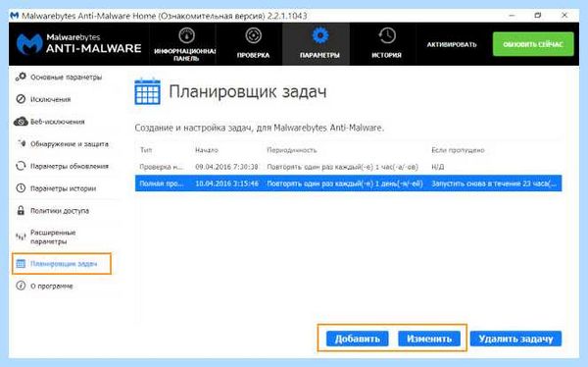Viewport: 588px width, 367px height.
Task: Open Политики доступа section
Action: (60, 211)
